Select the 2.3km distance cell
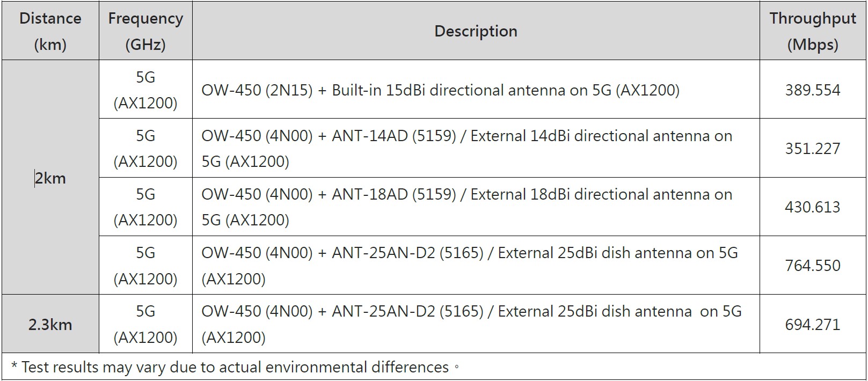This screenshot has width=868, height=381. coord(50,324)
